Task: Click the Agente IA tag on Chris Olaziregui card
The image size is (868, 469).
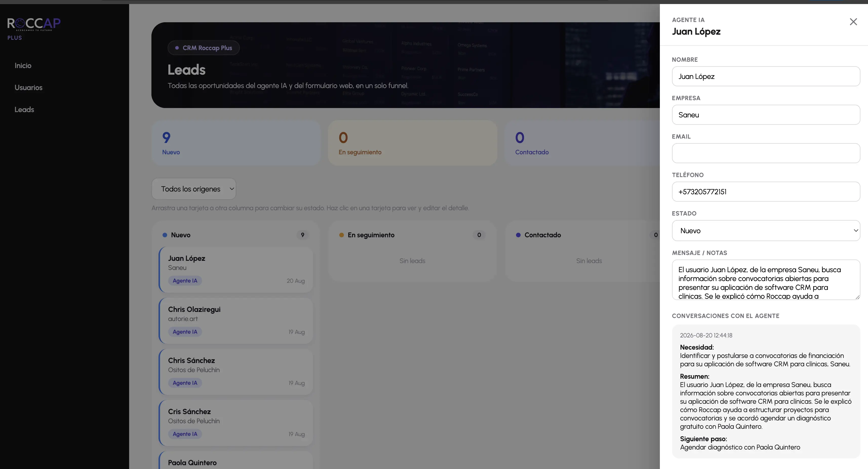Action: [x=185, y=332]
